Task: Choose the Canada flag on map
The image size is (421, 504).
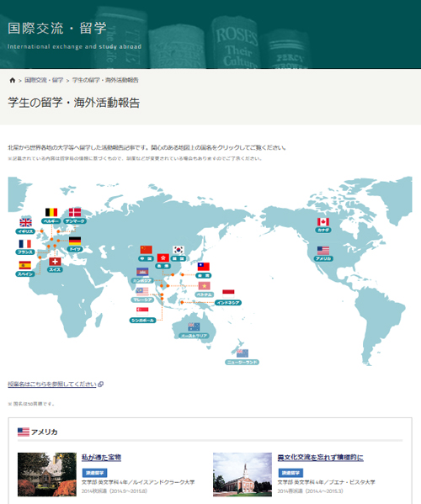Action: tap(323, 222)
